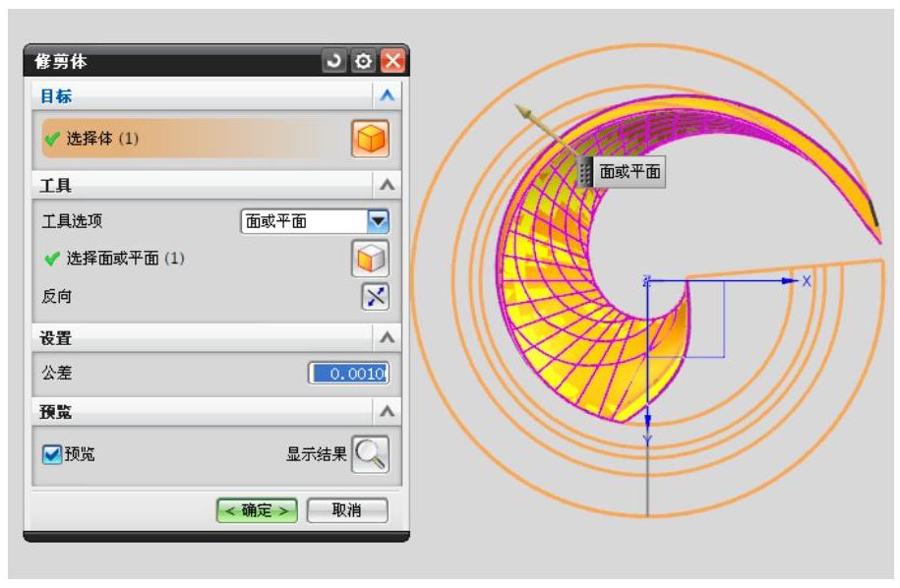Click the drag handle beside viewport 面或平面 label

585,171
